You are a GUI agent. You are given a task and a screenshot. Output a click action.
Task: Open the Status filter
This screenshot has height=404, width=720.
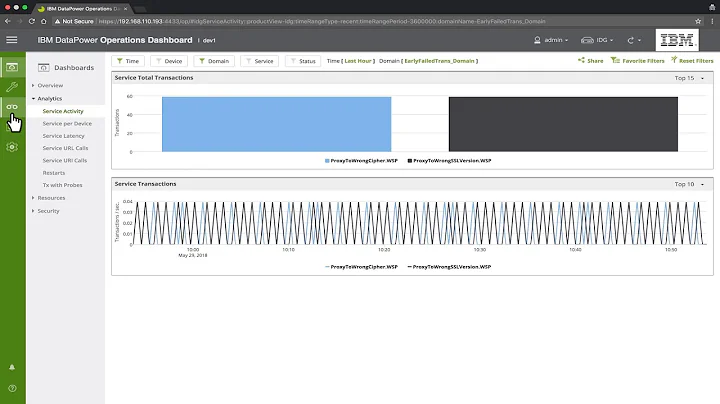pyautogui.click(x=303, y=61)
